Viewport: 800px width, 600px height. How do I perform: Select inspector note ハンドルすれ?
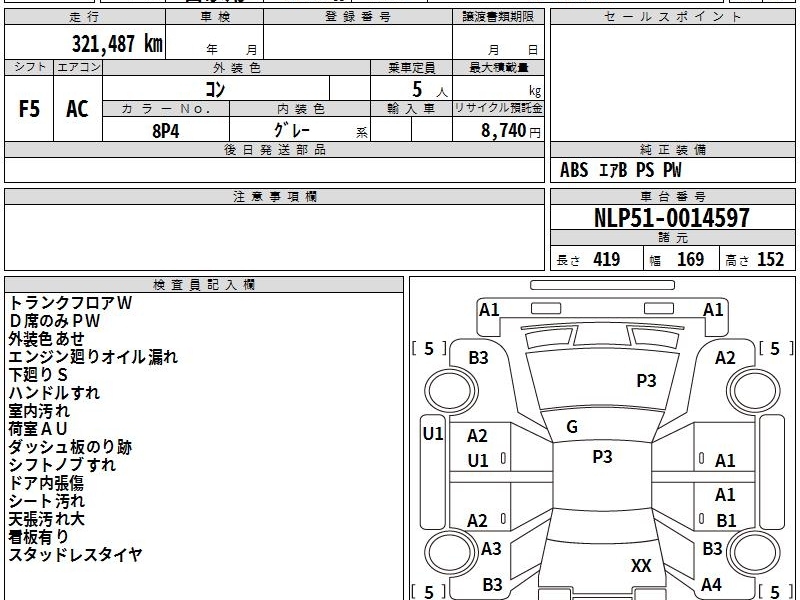click(x=54, y=393)
